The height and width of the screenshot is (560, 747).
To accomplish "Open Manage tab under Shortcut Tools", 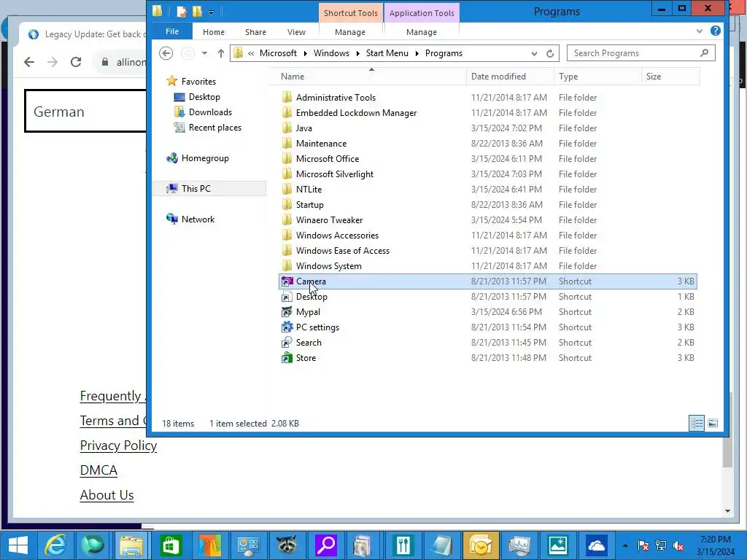I will pos(350,32).
